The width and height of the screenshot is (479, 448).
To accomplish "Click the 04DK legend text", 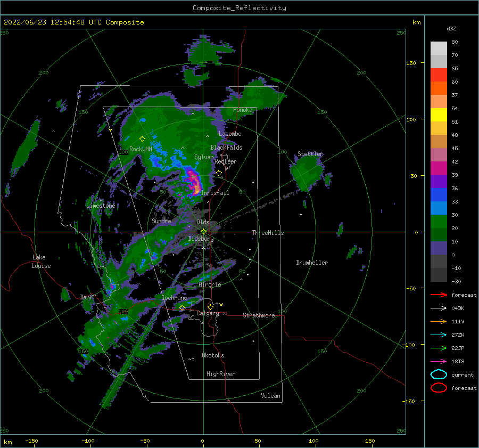I will [458, 308].
